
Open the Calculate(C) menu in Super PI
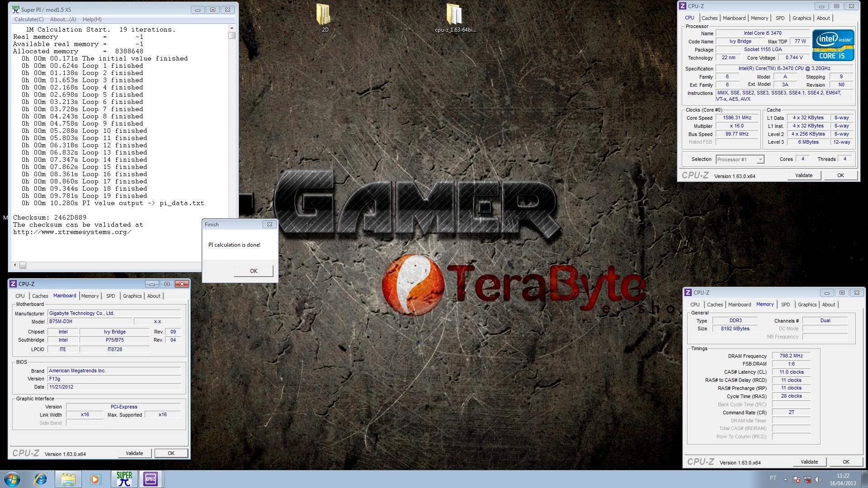[29, 19]
